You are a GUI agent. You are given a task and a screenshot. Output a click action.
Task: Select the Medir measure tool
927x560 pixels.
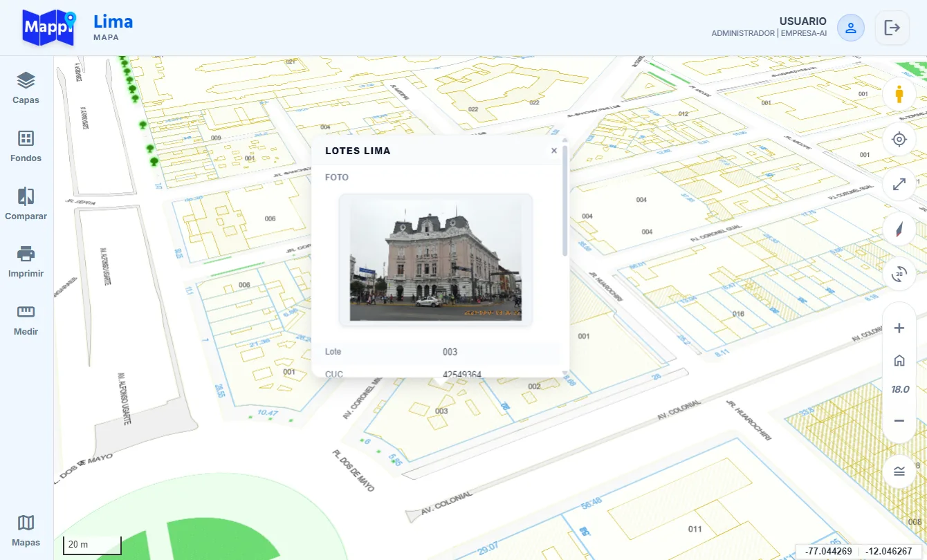(26, 319)
